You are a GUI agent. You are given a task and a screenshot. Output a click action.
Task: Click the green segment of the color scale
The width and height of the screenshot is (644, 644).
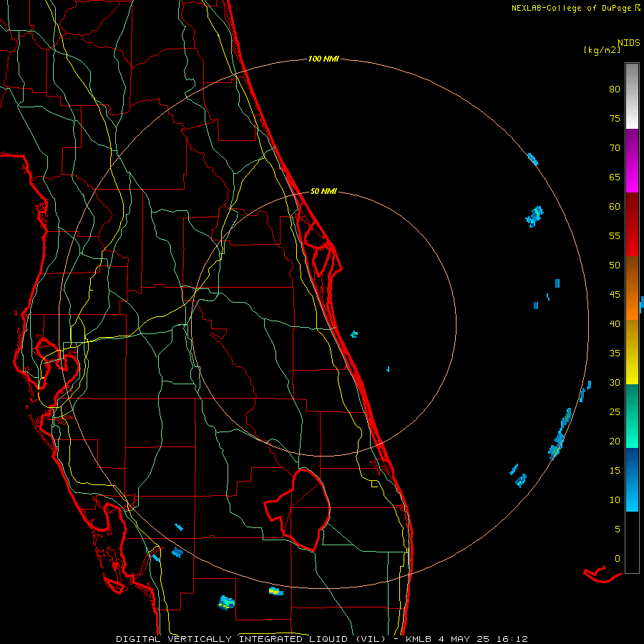coord(632,416)
